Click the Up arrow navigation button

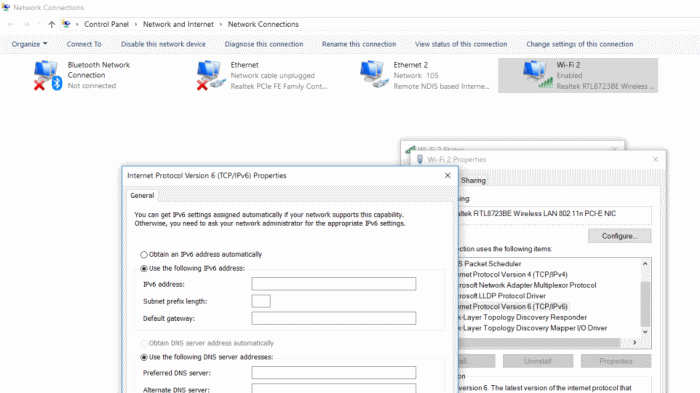[x=51, y=24]
